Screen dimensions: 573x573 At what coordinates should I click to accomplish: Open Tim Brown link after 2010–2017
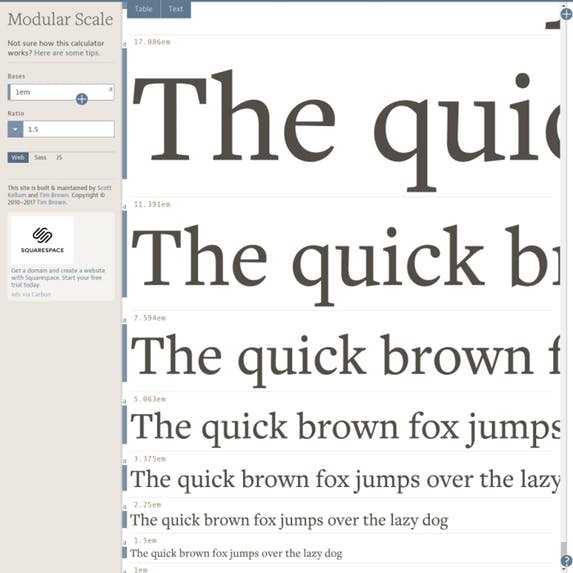click(52, 202)
